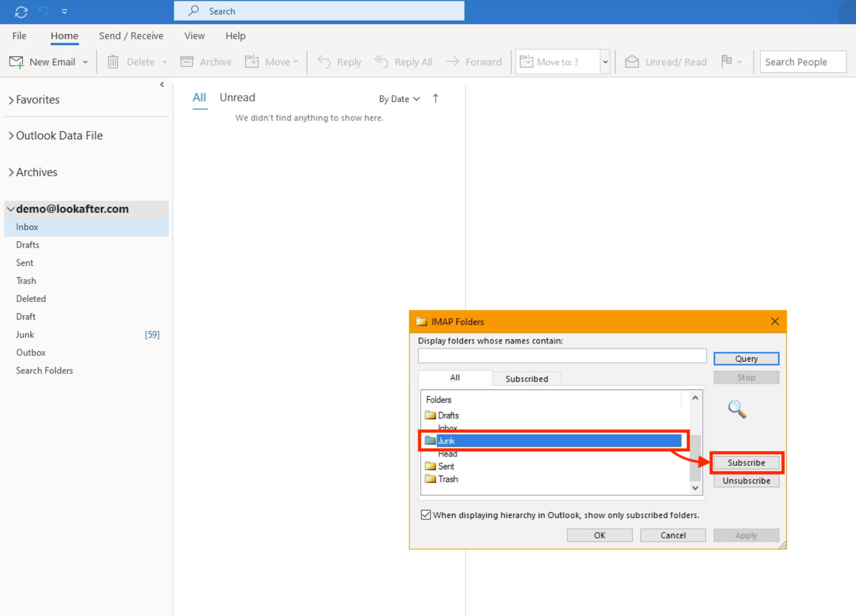The image size is (856, 616).
Task: Click the Send/Receive sync icon in title bar
Action: pyautogui.click(x=21, y=11)
